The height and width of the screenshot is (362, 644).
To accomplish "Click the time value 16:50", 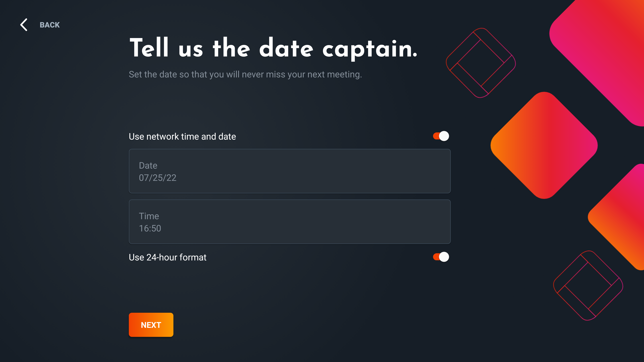I will coord(150,228).
